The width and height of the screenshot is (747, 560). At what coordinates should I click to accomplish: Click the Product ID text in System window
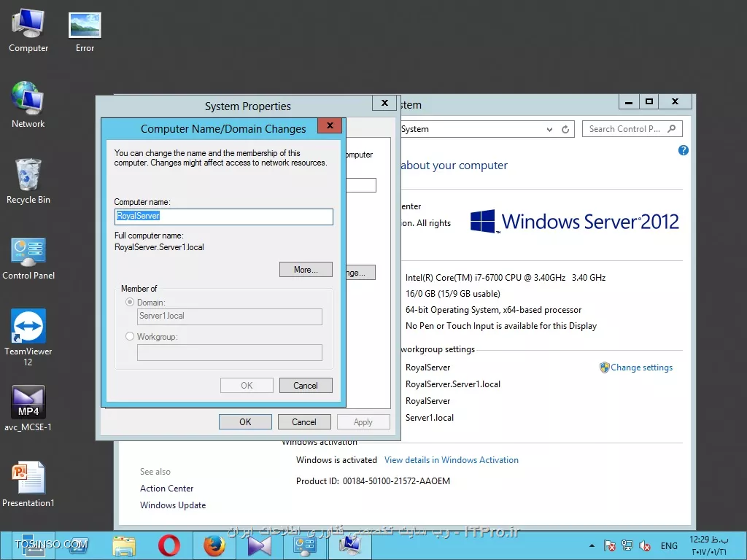[x=373, y=481]
